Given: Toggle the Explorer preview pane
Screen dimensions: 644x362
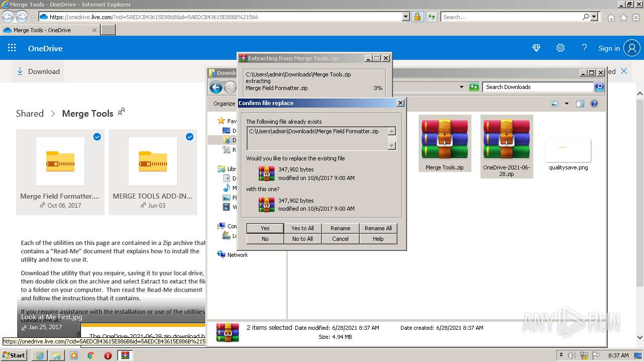Looking at the screenshot, I should coord(580,104).
